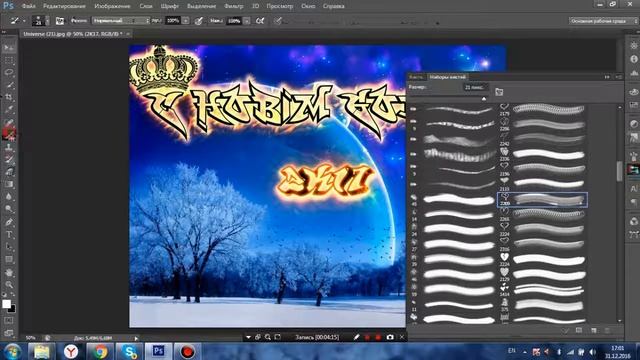Open the flow slider arrow

pyautogui.click(x=247, y=21)
